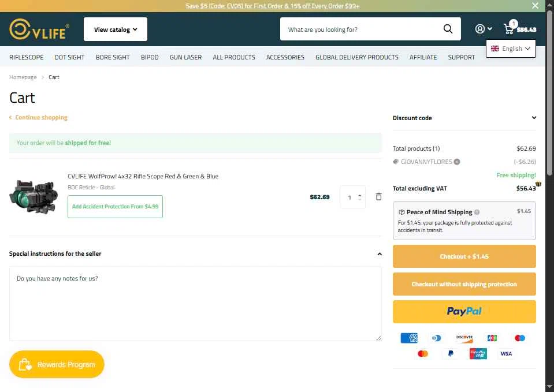
Task: Click Checkout without shipping protection
Action: click(464, 284)
